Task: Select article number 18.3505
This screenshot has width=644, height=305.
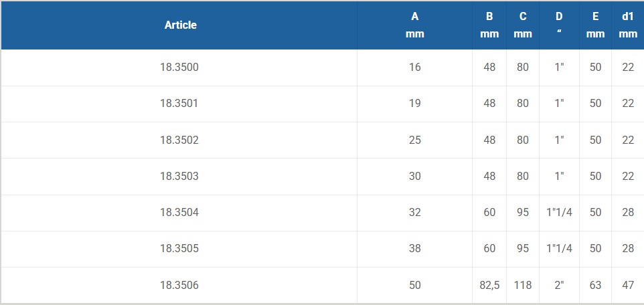Action: click(179, 249)
